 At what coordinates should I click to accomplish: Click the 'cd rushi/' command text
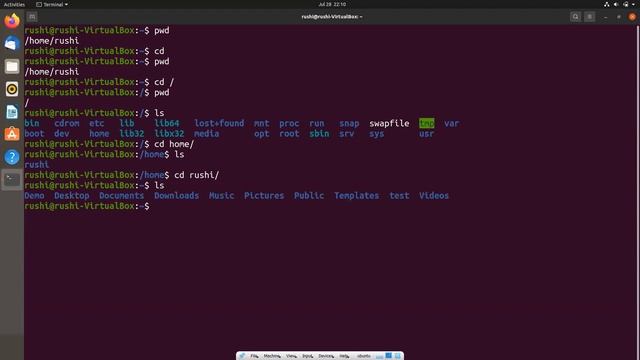pos(197,175)
